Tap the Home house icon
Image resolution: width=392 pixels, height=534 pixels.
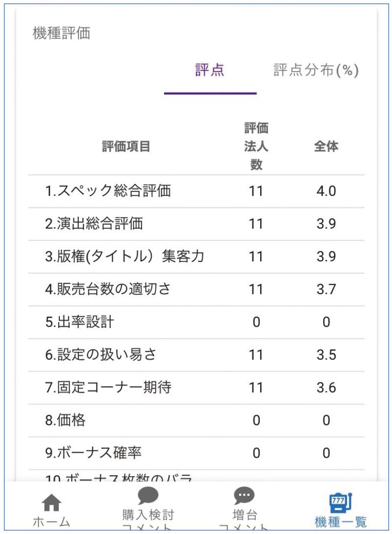click(x=51, y=504)
